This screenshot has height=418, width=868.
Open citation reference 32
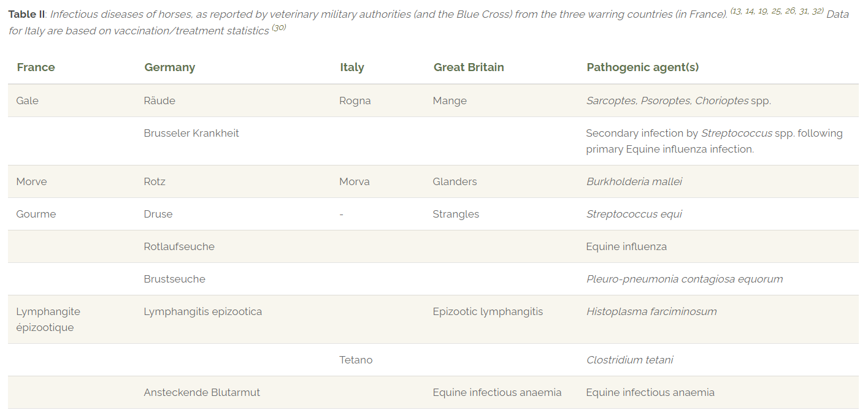tap(817, 11)
